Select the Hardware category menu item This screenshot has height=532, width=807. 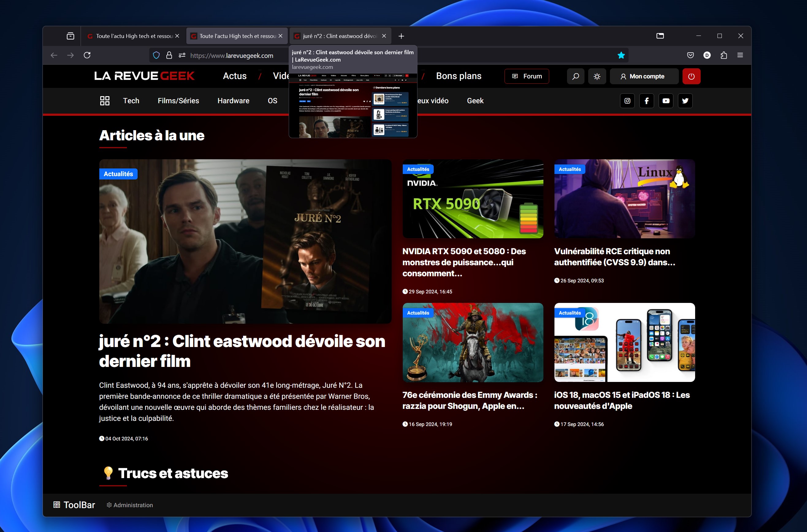(233, 101)
